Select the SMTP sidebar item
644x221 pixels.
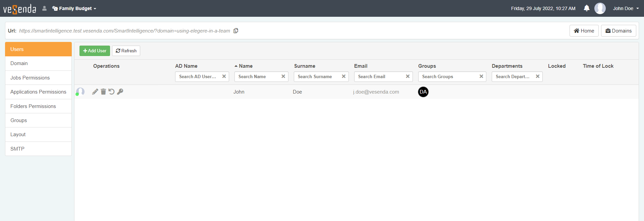17,149
